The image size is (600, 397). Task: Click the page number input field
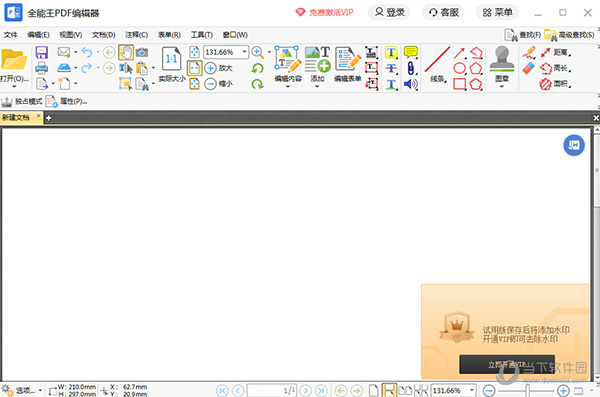click(x=272, y=390)
